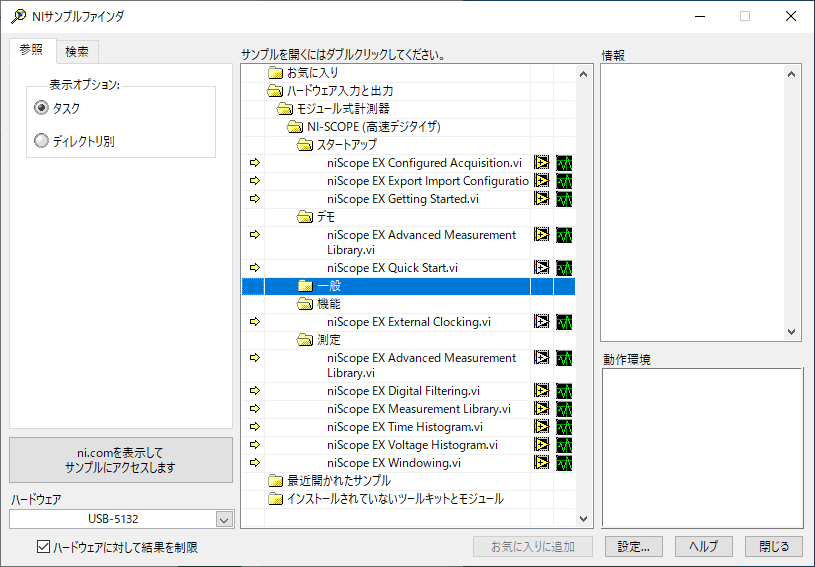815x567 pixels.
Task: Select niScope EX Measurement Library.vi text
Action: tap(419, 409)
